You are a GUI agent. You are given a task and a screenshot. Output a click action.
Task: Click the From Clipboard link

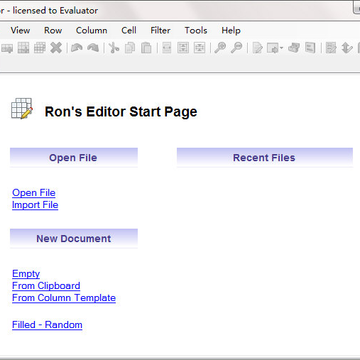pos(46,286)
